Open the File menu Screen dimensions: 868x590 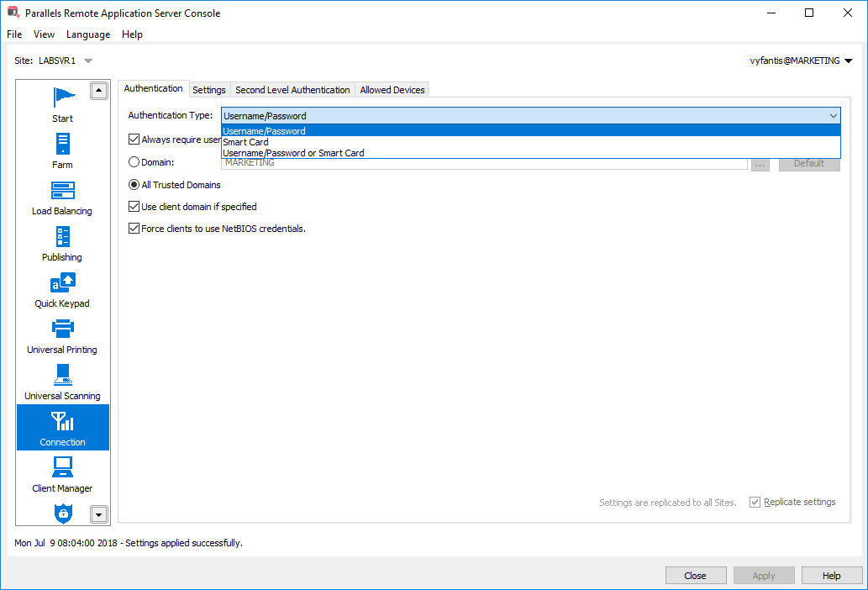pyautogui.click(x=14, y=34)
